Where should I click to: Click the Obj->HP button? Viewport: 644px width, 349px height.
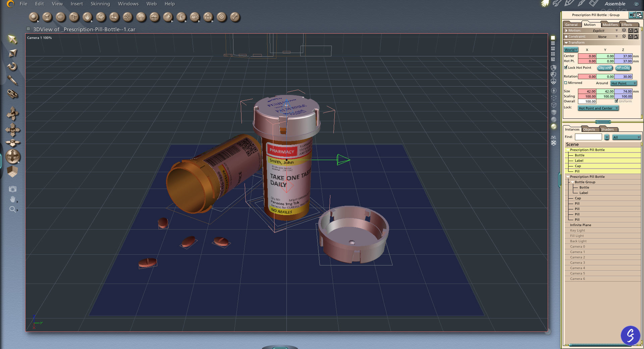(x=605, y=68)
